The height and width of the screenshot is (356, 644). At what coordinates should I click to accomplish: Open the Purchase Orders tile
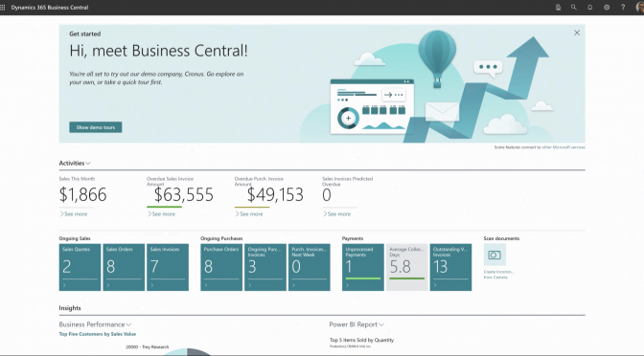pos(221,267)
